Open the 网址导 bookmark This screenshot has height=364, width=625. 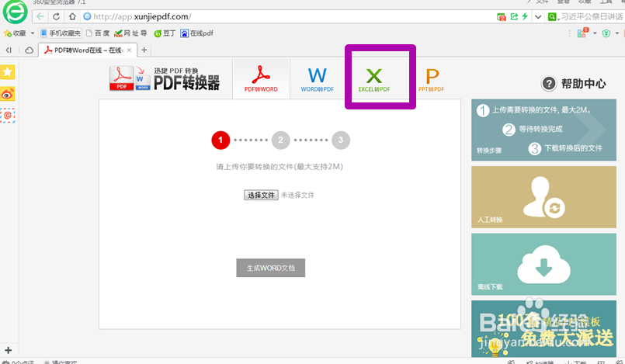point(130,33)
